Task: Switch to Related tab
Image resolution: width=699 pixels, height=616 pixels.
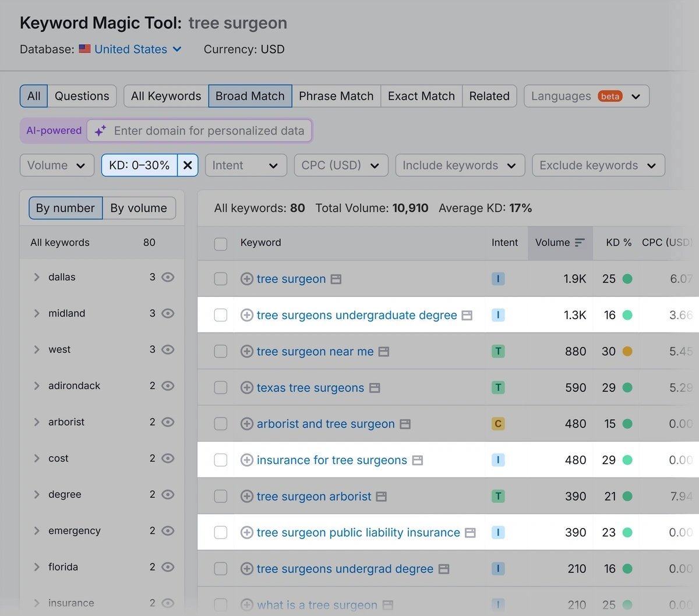Action: [x=489, y=96]
